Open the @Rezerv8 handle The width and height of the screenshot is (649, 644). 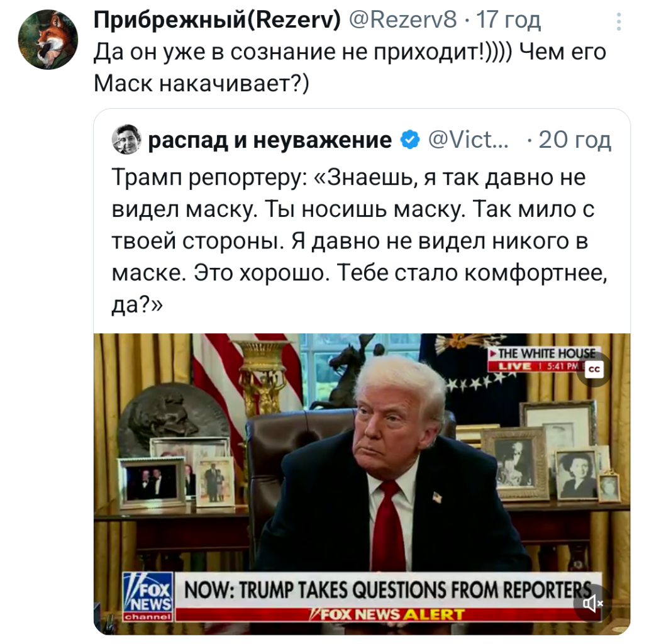tap(402, 19)
